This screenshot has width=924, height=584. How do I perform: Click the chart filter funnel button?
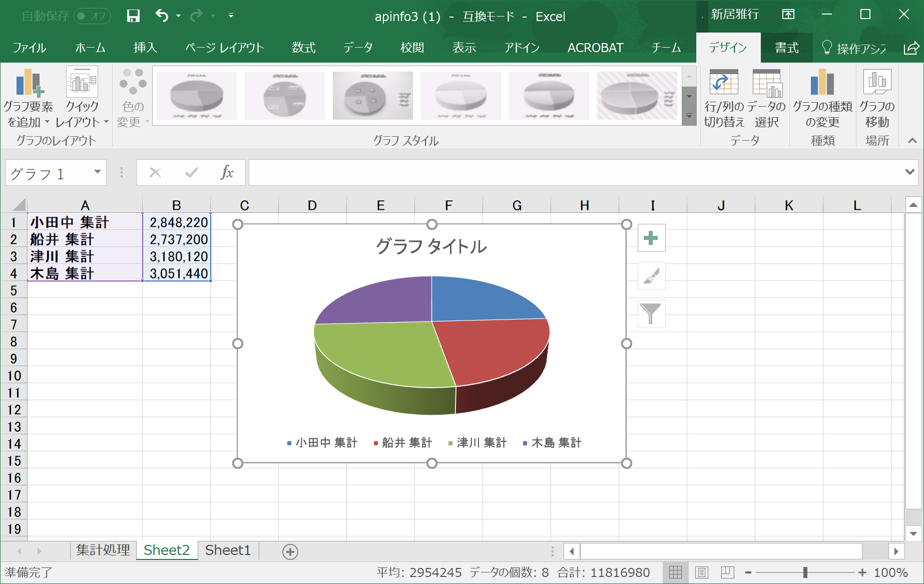651,314
